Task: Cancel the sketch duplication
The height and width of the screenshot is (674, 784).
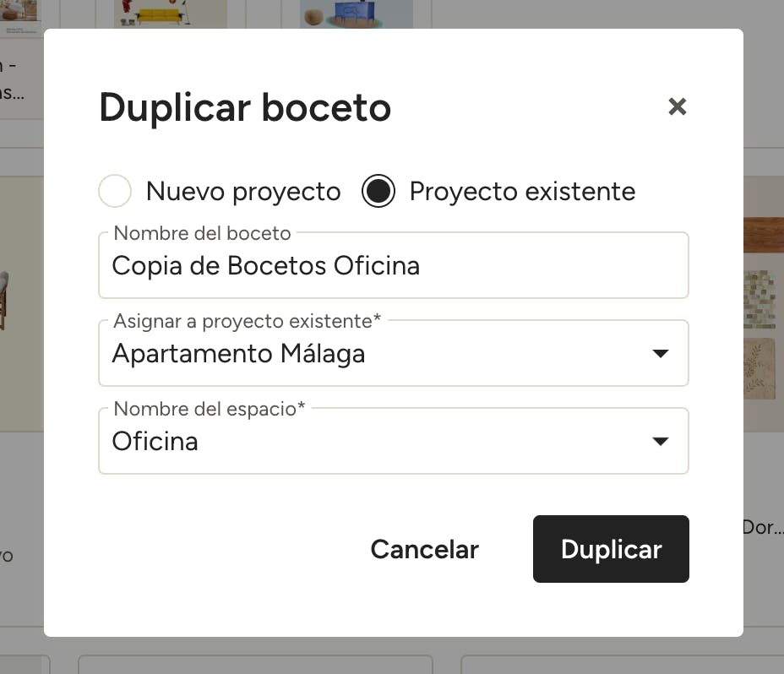Action: pos(424,549)
